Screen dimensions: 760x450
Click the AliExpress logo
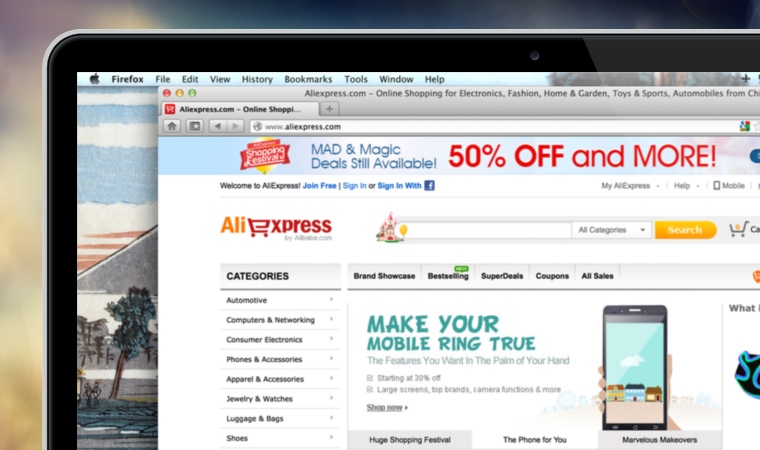pyautogui.click(x=276, y=228)
